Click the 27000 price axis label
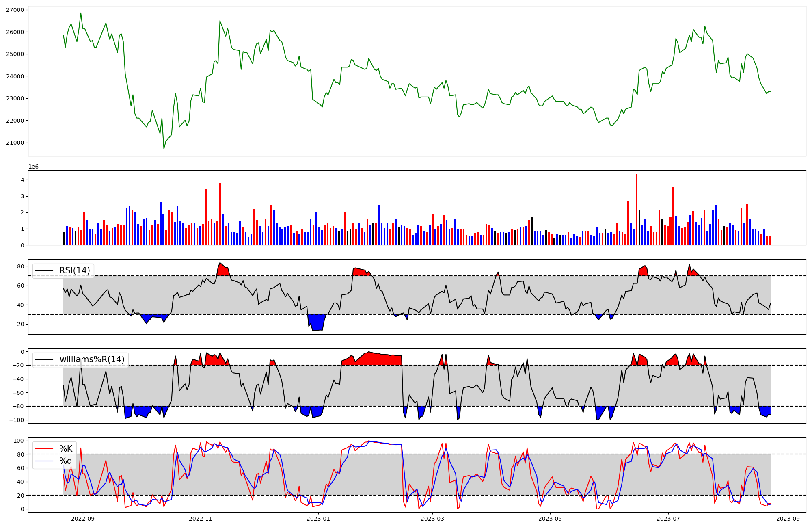Viewport: 812px width, 528px height. (15, 10)
